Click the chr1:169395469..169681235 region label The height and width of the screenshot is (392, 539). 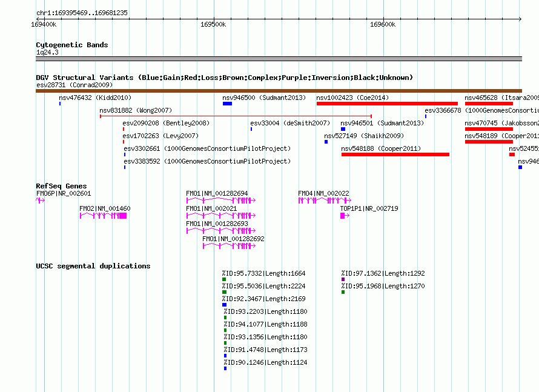coord(82,13)
